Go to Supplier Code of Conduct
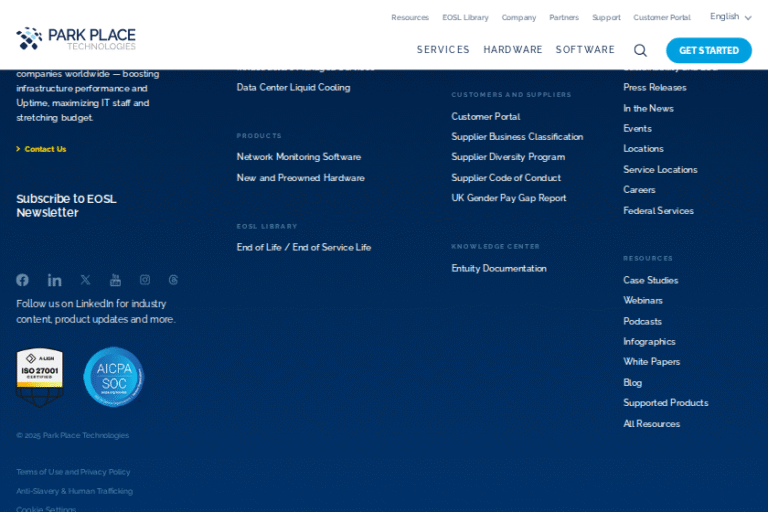 tap(506, 178)
